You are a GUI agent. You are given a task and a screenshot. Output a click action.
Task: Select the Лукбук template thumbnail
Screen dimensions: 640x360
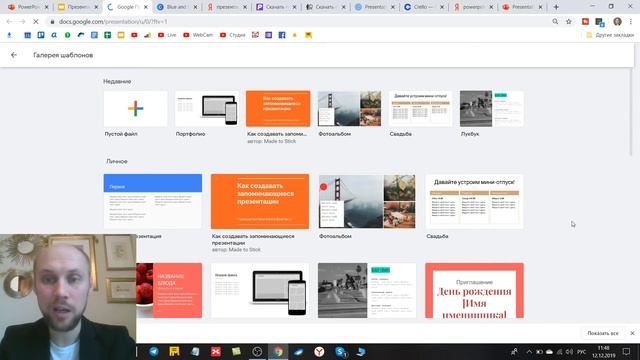pyautogui.click(x=491, y=109)
